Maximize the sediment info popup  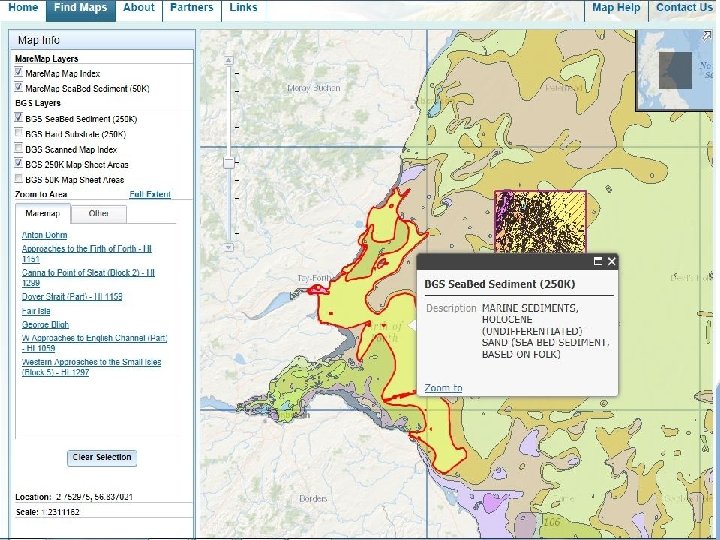tap(598, 261)
